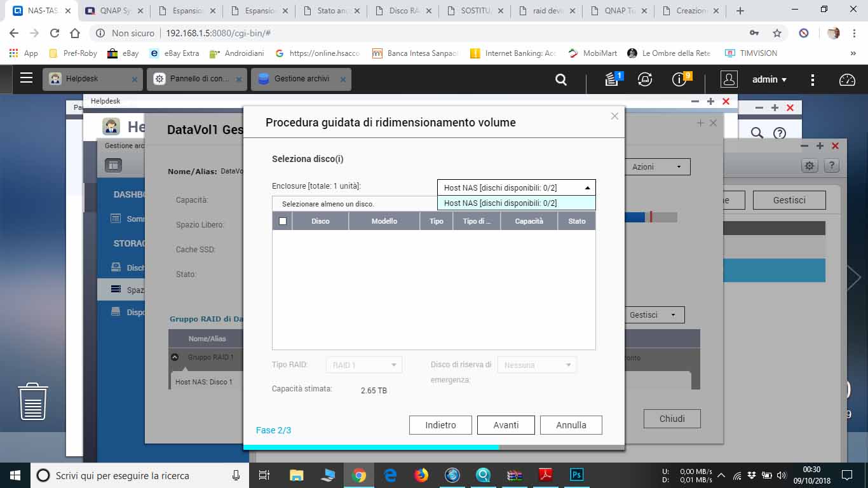Expand the Host NAS enclosure dropdown
868x488 pixels.
point(516,187)
